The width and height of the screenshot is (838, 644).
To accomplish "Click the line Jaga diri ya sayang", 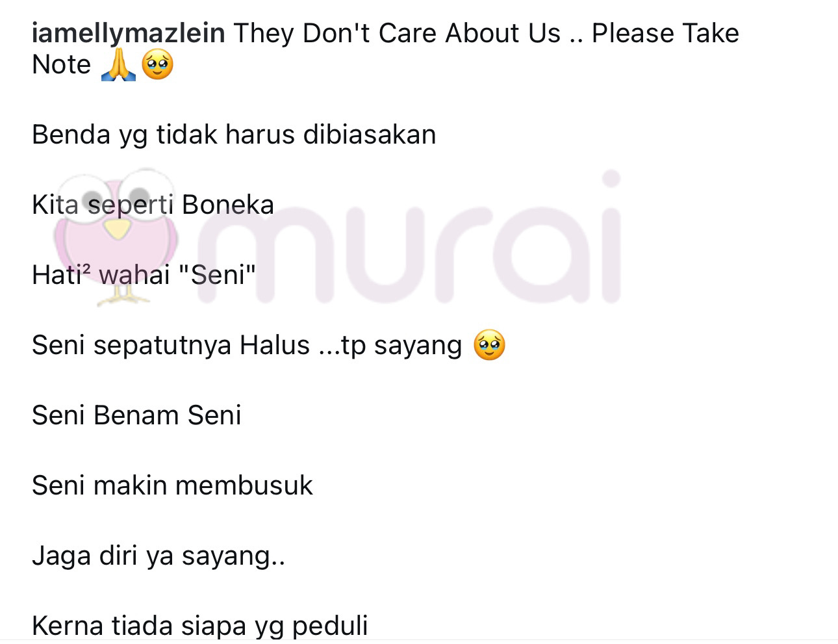I will (159, 557).
